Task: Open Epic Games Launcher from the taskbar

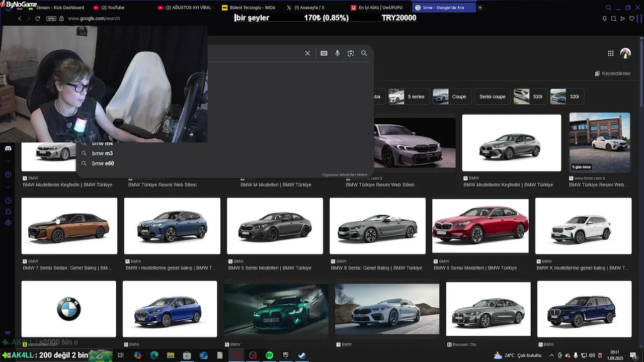Action: point(286,355)
